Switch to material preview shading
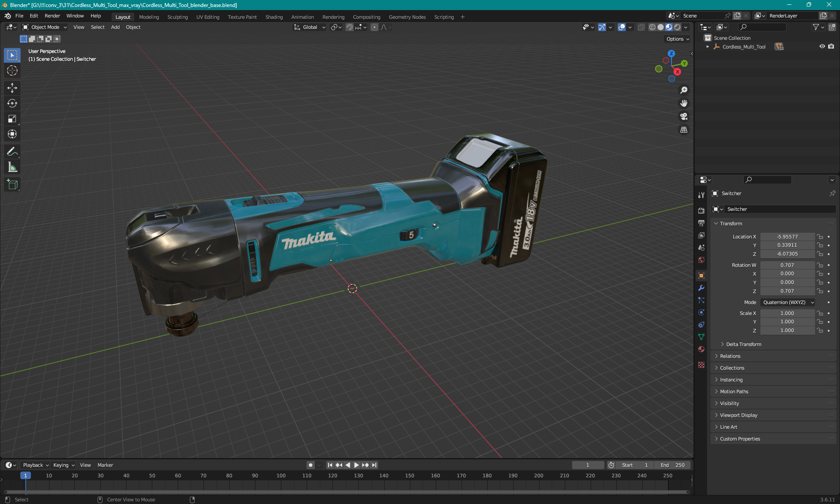Image resolution: width=840 pixels, height=504 pixels. point(669,27)
